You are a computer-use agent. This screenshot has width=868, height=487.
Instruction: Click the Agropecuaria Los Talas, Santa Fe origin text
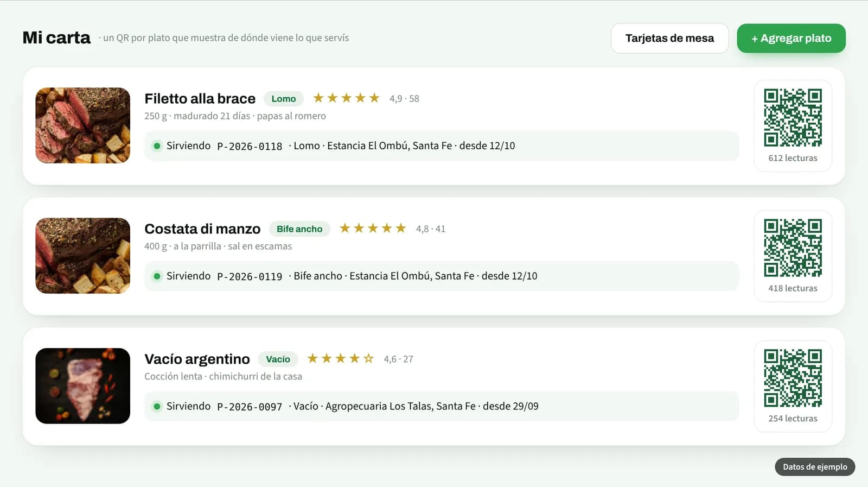click(x=400, y=406)
